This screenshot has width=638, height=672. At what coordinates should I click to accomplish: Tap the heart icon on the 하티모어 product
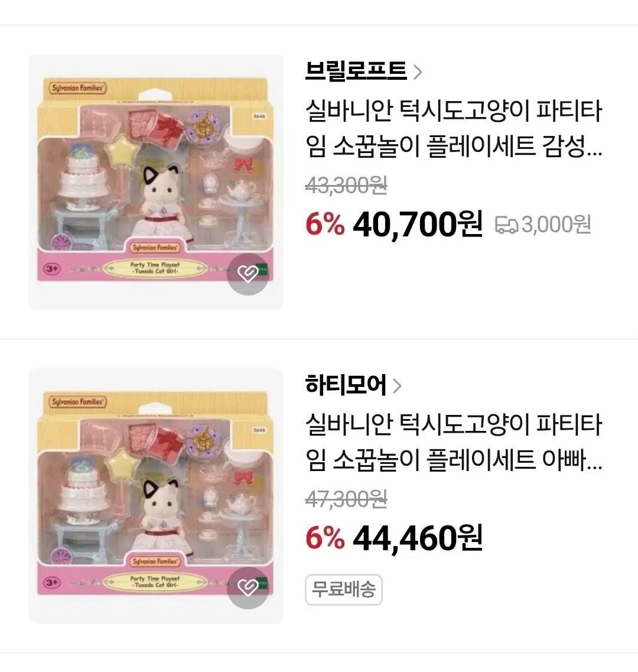(248, 588)
